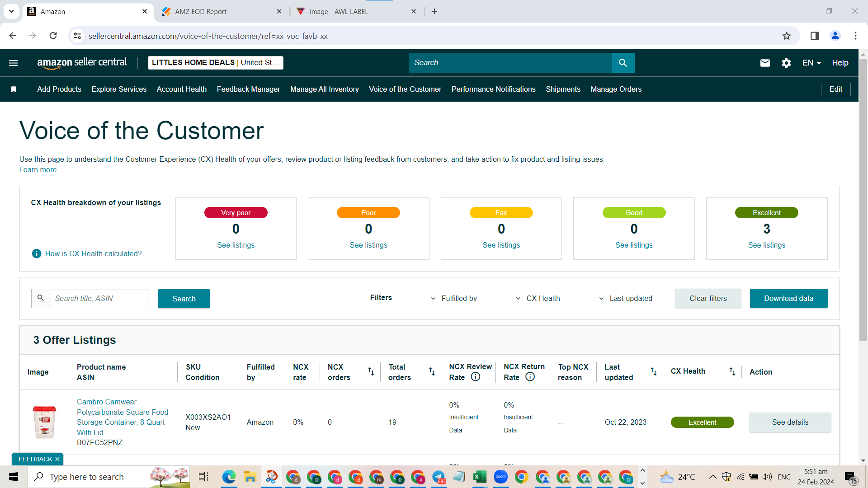
Task: Click Download data button
Action: 788,298
